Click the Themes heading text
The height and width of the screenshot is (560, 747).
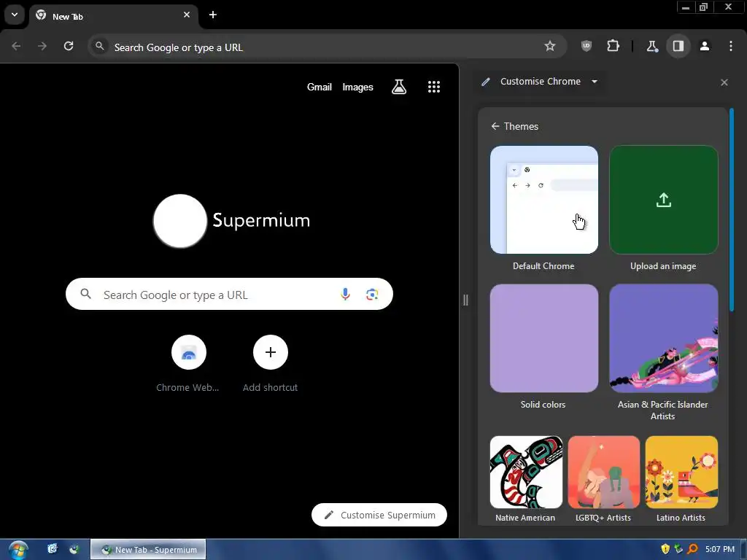tap(521, 126)
